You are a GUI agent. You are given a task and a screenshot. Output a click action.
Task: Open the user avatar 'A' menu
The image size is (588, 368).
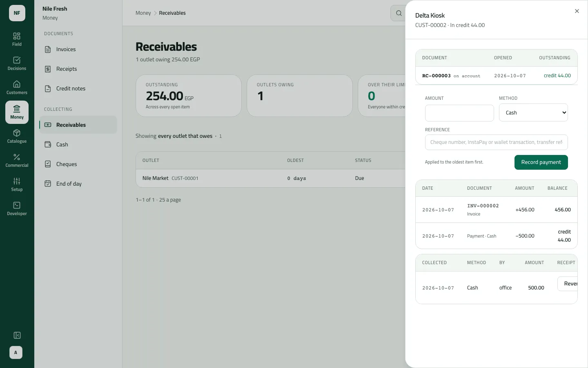click(16, 352)
